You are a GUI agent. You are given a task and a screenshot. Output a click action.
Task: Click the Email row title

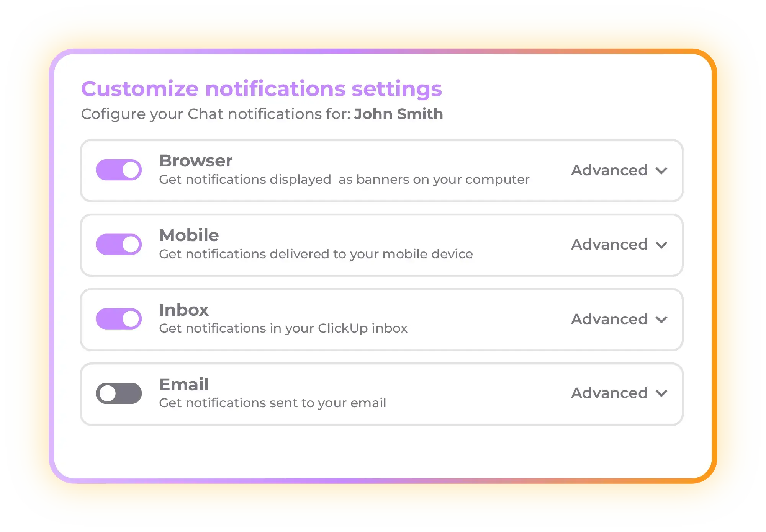point(184,384)
